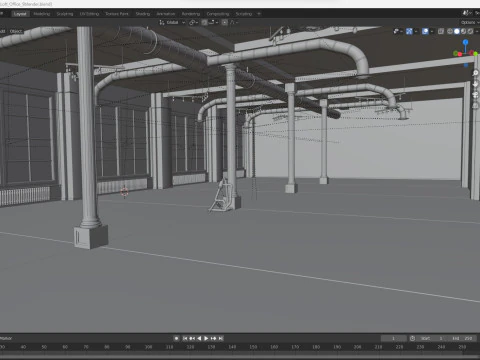Image resolution: width=480 pixels, height=360 pixels.
Task: Switch to wireframe viewport shading
Action: click(x=450, y=31)
